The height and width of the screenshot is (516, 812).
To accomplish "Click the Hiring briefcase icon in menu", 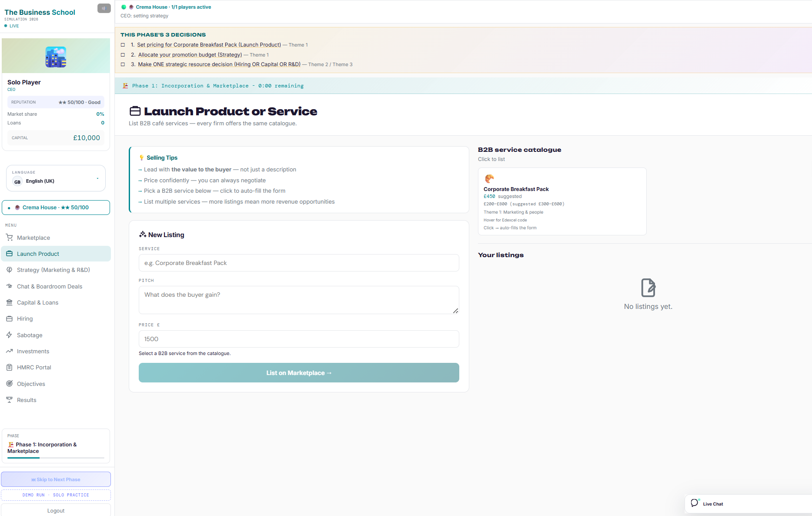I will click(x=9, y=318).
